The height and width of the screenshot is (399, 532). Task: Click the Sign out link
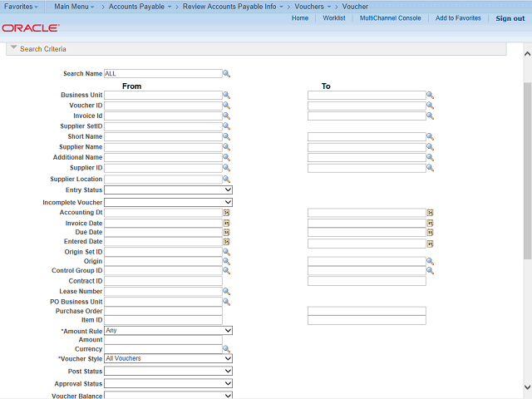(x=510, y=18)
